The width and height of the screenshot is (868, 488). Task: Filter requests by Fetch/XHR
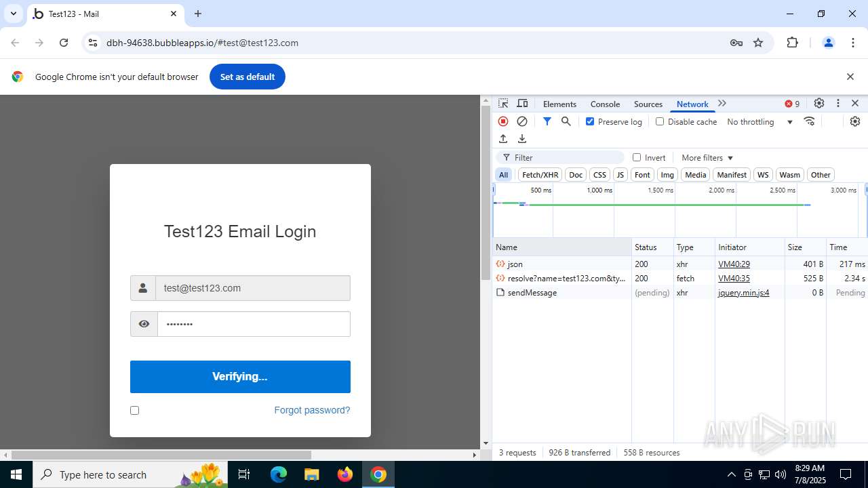540,174
